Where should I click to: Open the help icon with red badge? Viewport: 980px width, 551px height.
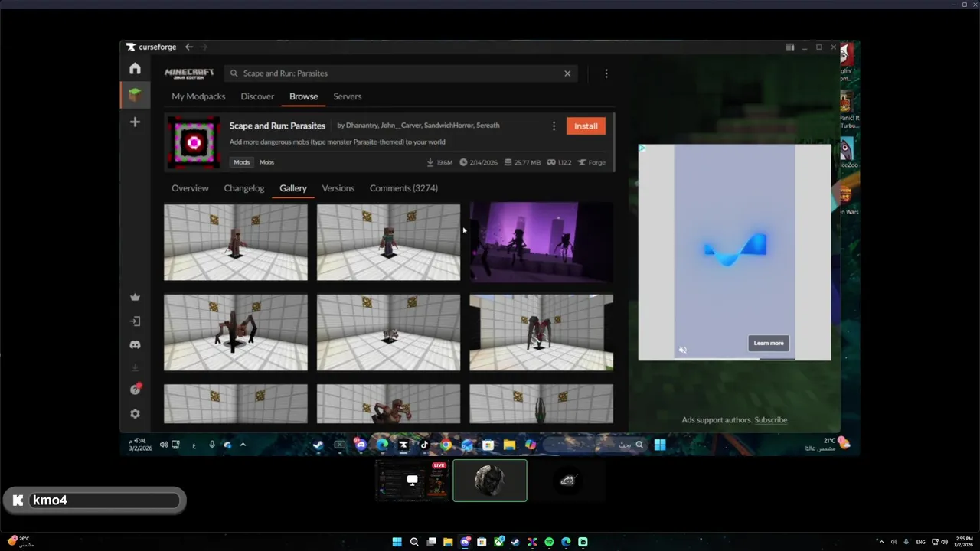(136, 389)
